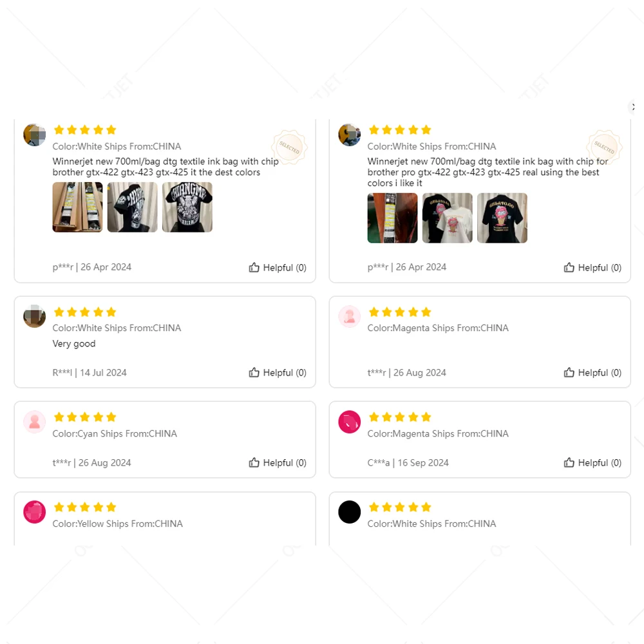Click the next arrow at right edge

(632, 107)
